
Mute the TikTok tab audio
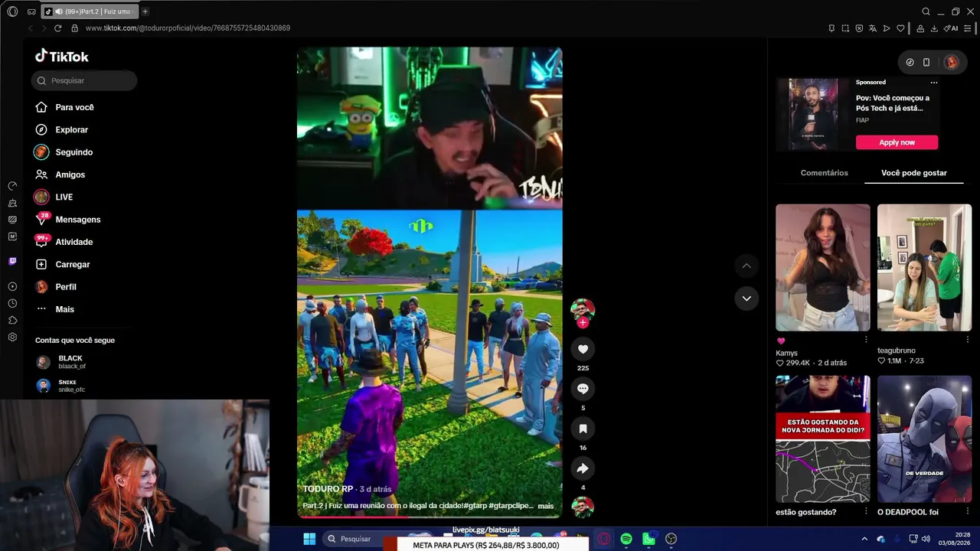point(59,11)
